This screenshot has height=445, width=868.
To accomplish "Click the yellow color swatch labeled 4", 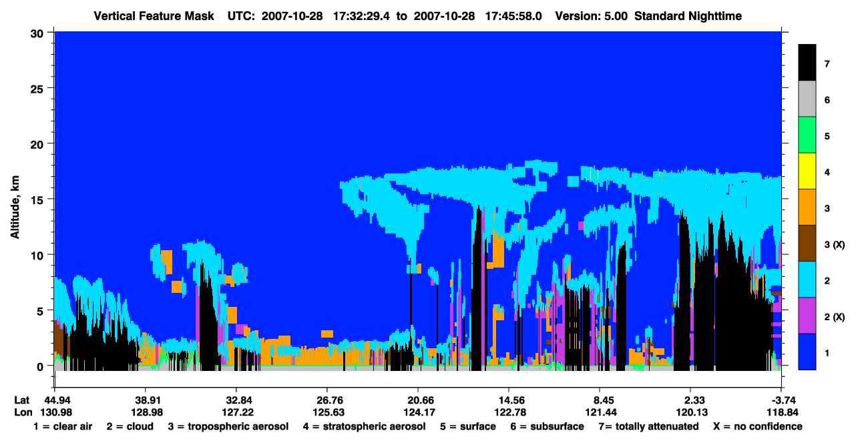I will (807, 172).
